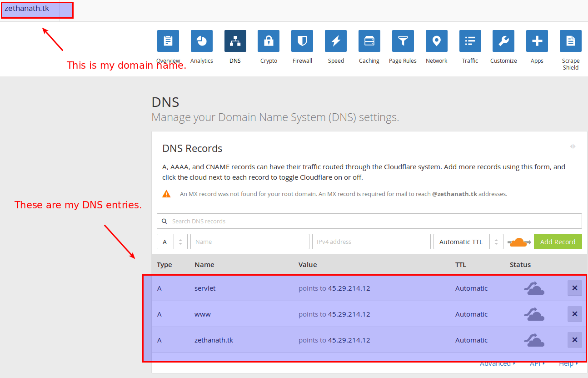
Task: Click servlet's 45.29.214.12 value
Action: 349,288
